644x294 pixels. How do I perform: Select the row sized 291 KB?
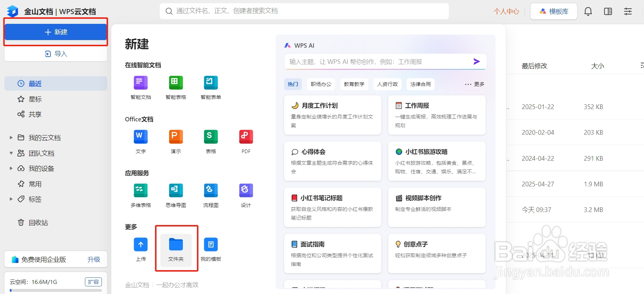click(575, 159)
